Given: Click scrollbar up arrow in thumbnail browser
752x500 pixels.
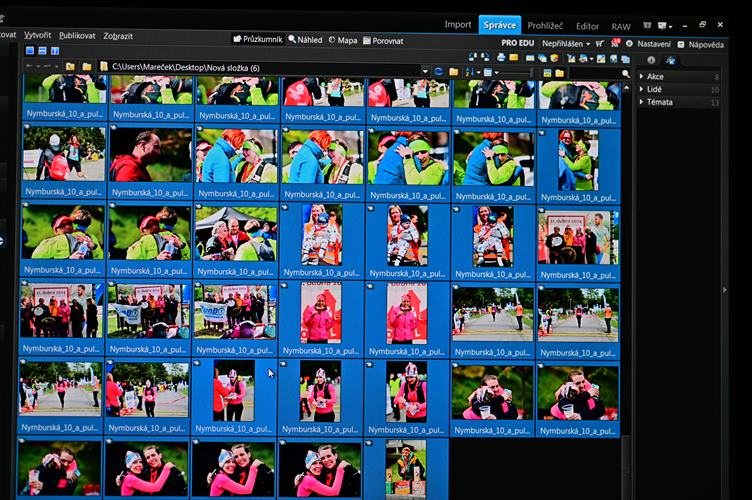Looking at the screenshot, I should [626, 88].
